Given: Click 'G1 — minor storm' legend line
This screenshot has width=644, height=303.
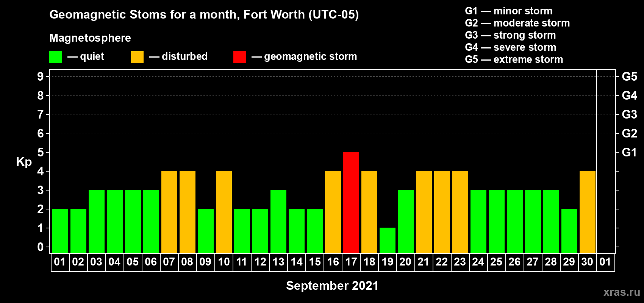Looking at the screenshot, I should click(509, 11).
